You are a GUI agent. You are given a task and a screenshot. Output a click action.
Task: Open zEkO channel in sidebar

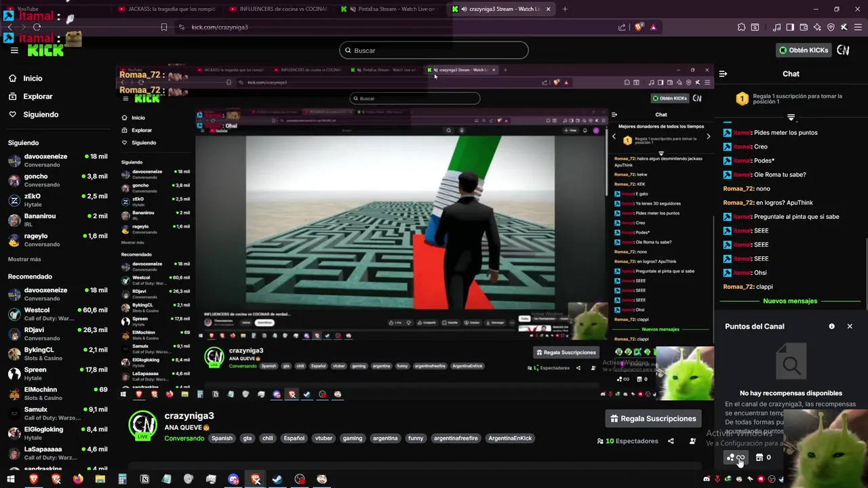(58, 200)
